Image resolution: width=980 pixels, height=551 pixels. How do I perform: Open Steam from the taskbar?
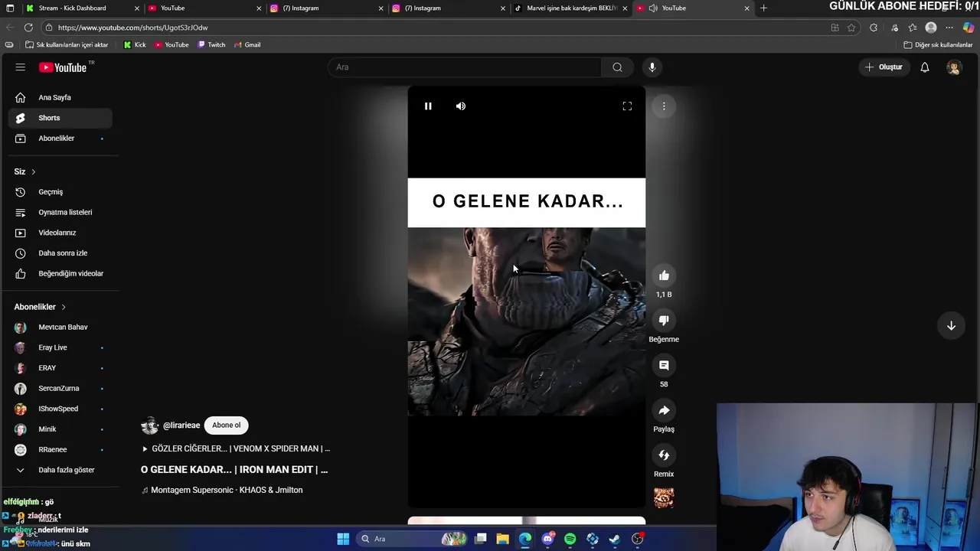(x=615, y=539)
